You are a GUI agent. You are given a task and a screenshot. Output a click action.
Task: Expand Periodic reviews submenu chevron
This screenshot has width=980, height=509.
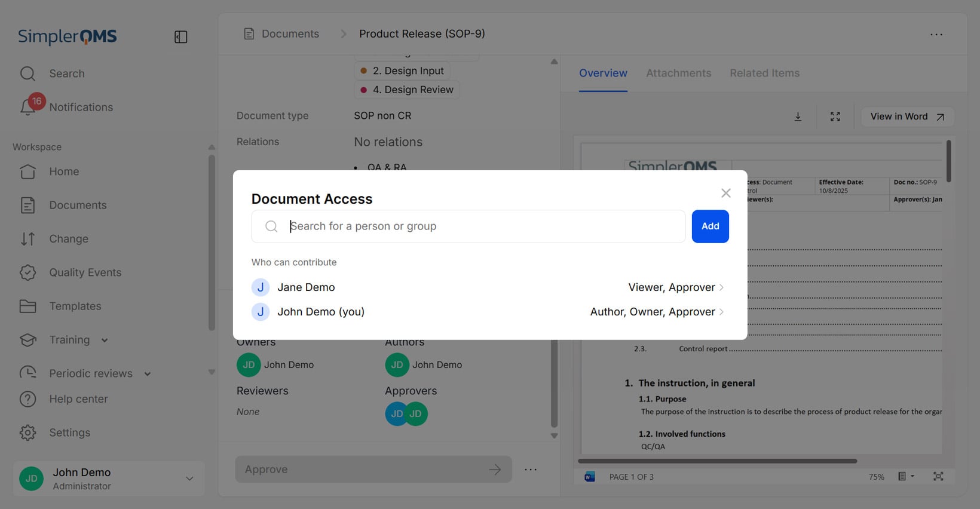pos(148,374)
